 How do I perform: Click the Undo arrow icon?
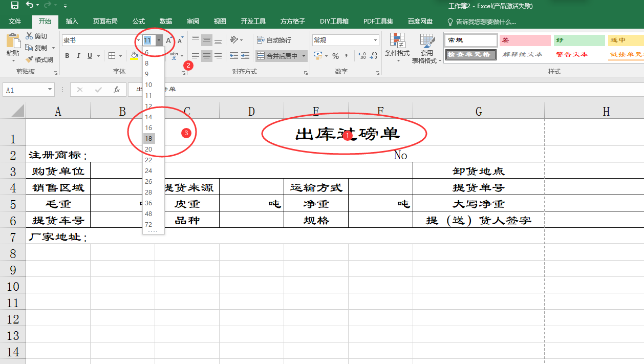pos(30,6)
